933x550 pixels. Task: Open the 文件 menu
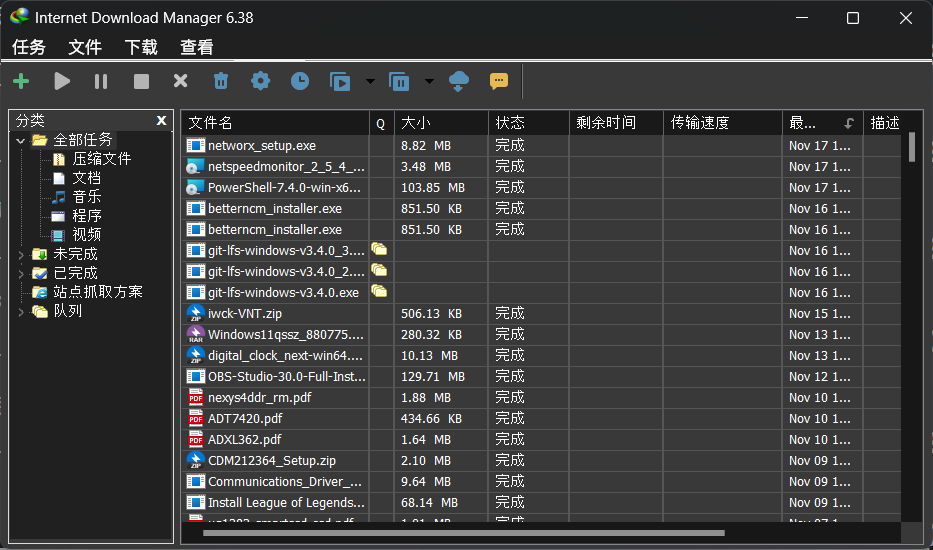click(84, 47)
